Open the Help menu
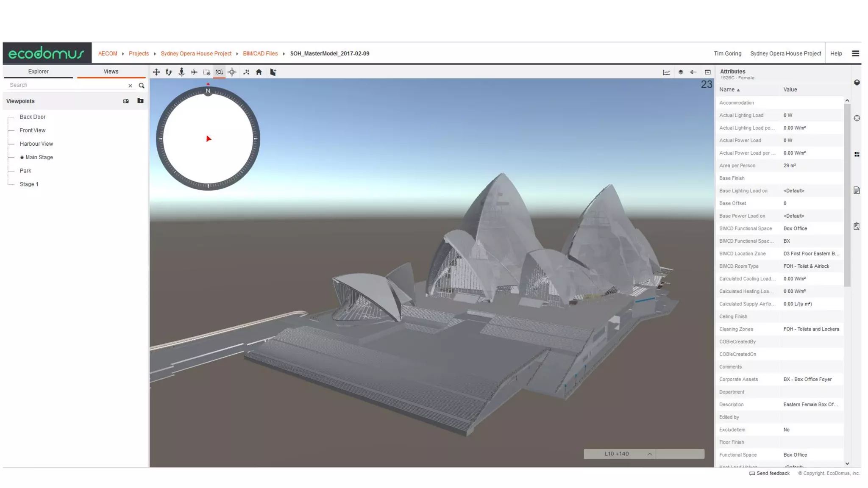This screenshot has height=488, width=868. point(836,53)
